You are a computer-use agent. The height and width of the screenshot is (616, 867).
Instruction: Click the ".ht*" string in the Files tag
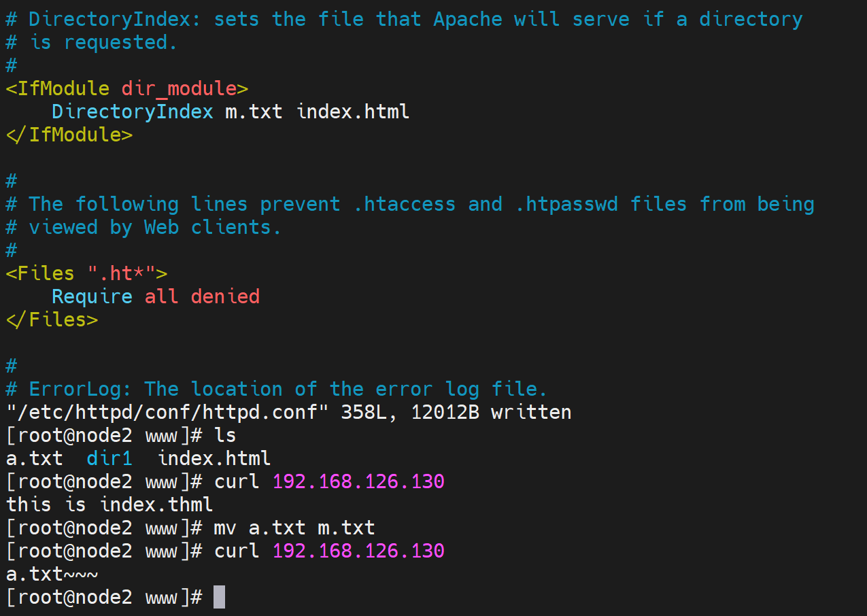click(x=121, y=273)
